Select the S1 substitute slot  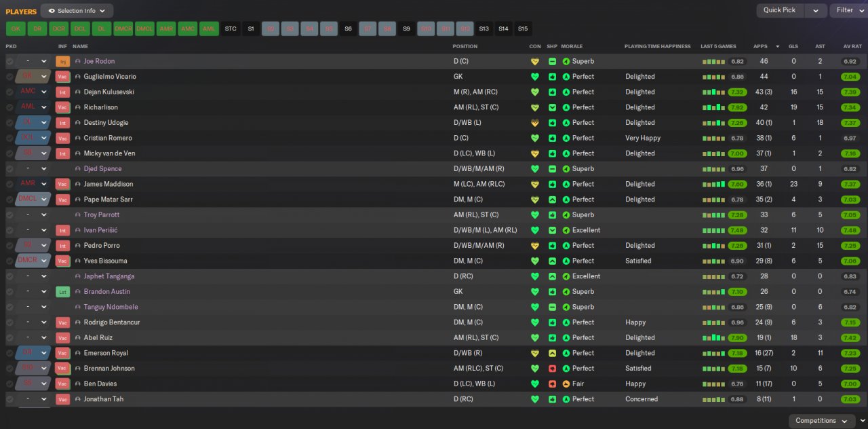[x=251, y=29]
